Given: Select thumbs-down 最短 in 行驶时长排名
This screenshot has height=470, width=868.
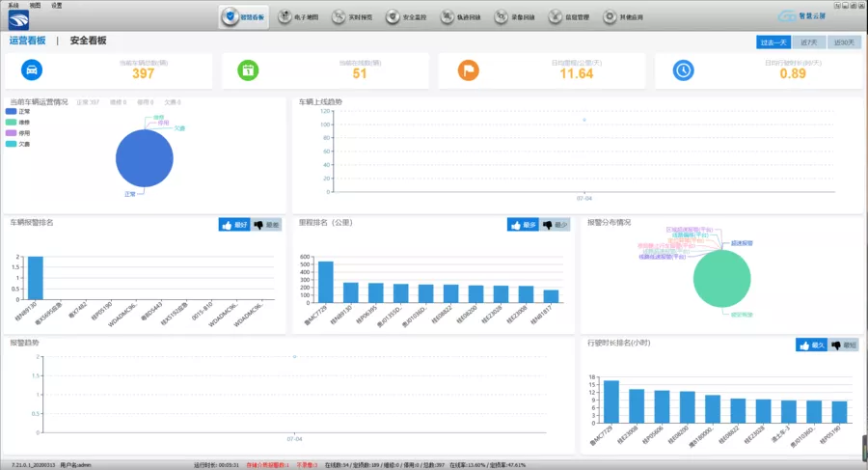Looking at the screenshot, I should (x=844, y=346).
